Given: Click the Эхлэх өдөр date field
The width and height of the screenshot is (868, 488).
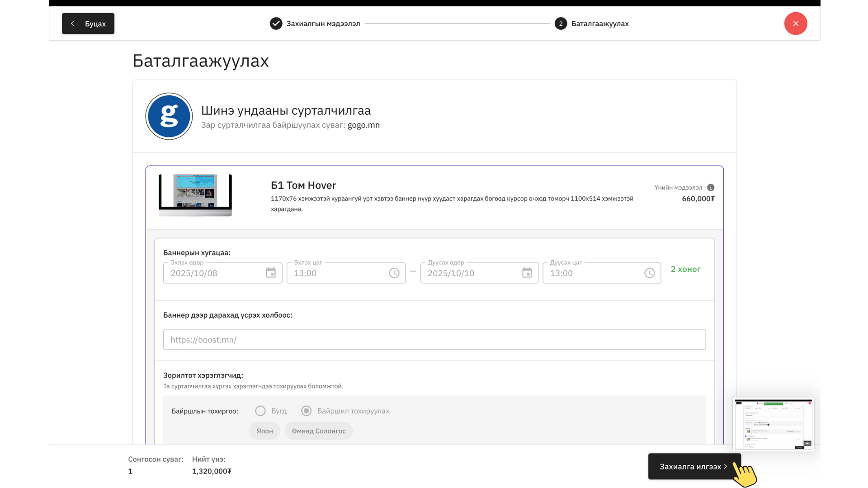Looking at the screenshot, I should [x=215, y=273].
